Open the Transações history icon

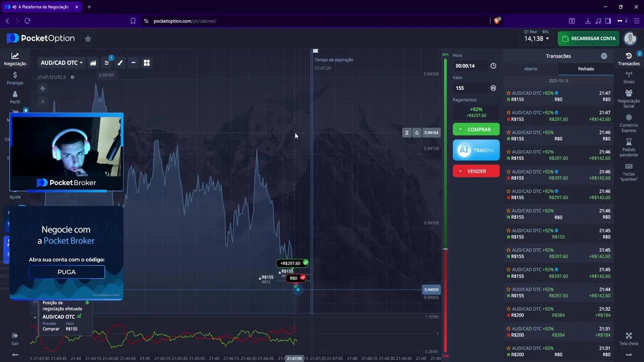[x=629, y=59]
